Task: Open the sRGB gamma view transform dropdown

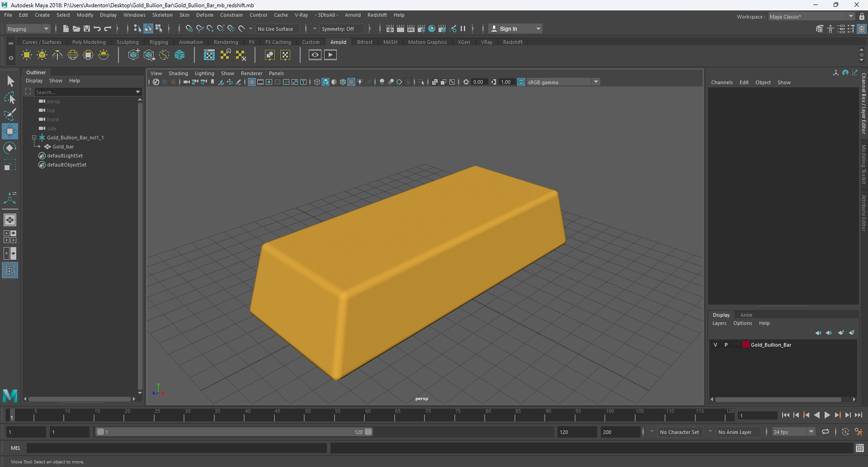Action: pos(563,82)
